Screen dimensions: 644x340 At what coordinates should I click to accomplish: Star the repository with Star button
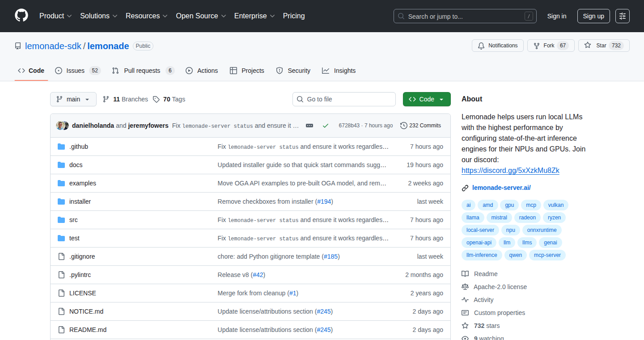click(604, 46)
